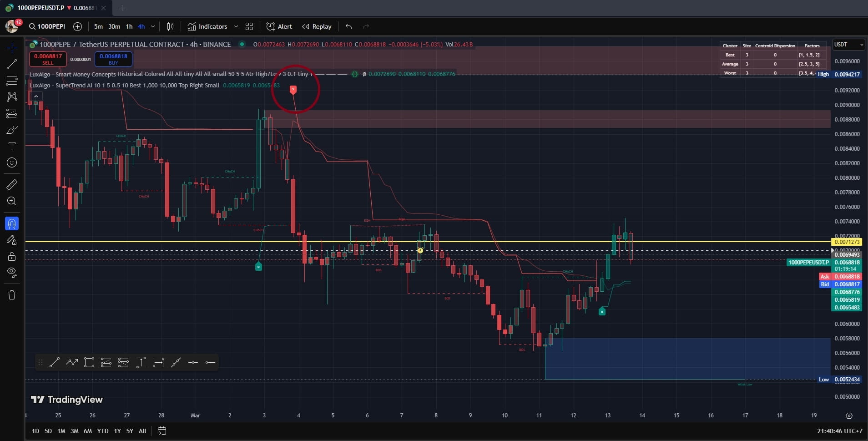Image resolution: width=868 pixels, height=441 pixels.
Task: Create an Alert
Action: (279, 26)
